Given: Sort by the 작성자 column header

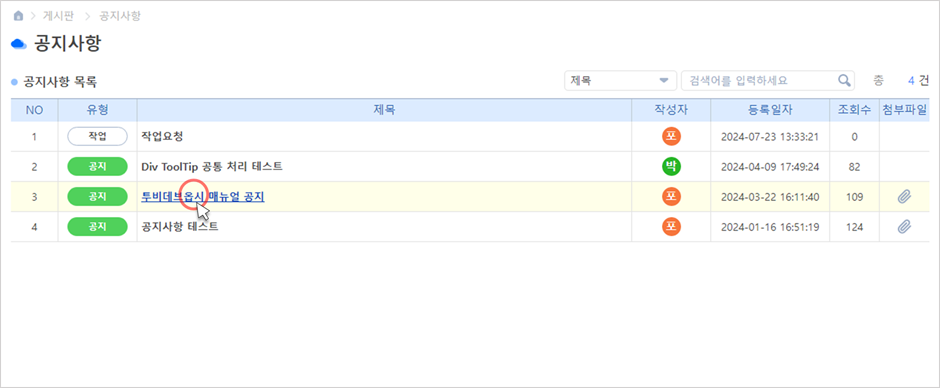Looking at the screenshot, I should [x=671, y=110].
